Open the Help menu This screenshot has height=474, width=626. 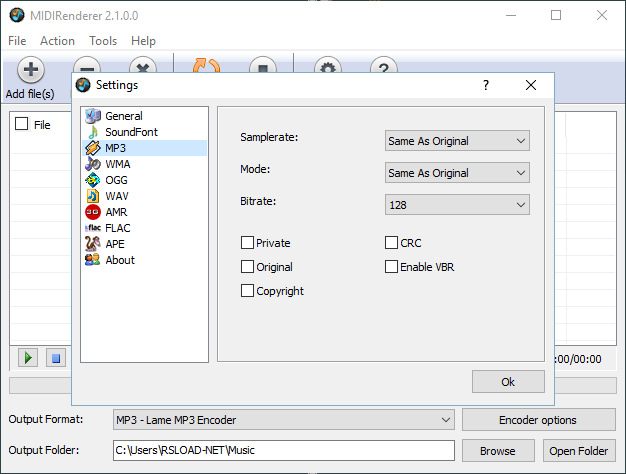[x=143, y=41]
